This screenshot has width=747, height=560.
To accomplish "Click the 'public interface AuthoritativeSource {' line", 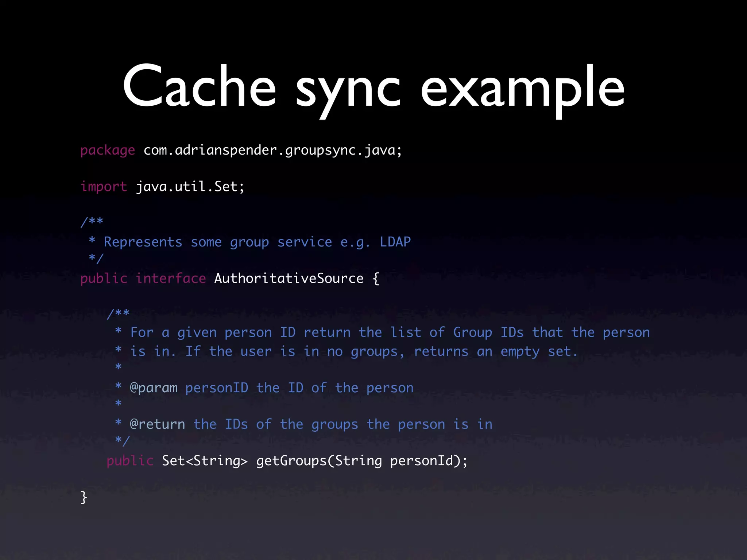I will point(230,279).
